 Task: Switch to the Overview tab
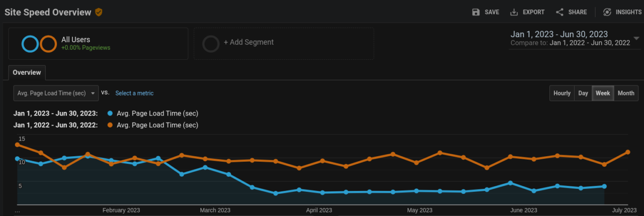[27, 72]
